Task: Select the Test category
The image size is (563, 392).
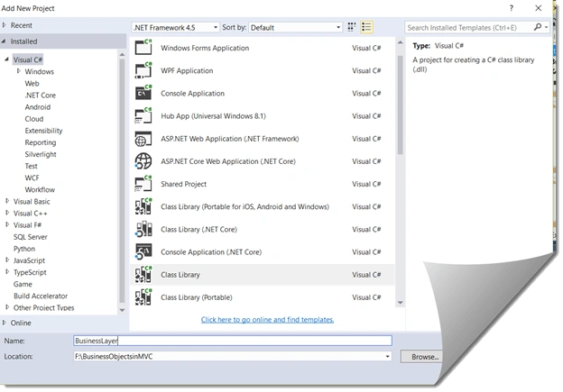Action: tap(31, 166)
